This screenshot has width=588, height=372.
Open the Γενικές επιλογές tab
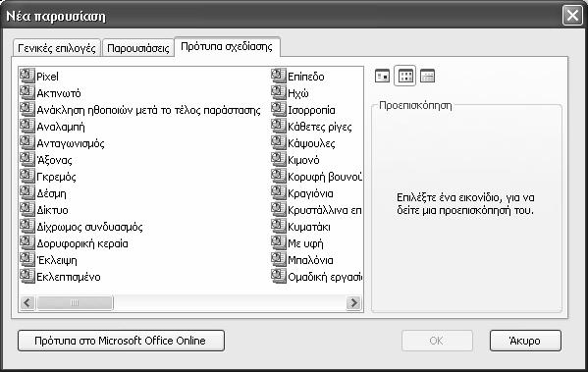click(57, 48)
